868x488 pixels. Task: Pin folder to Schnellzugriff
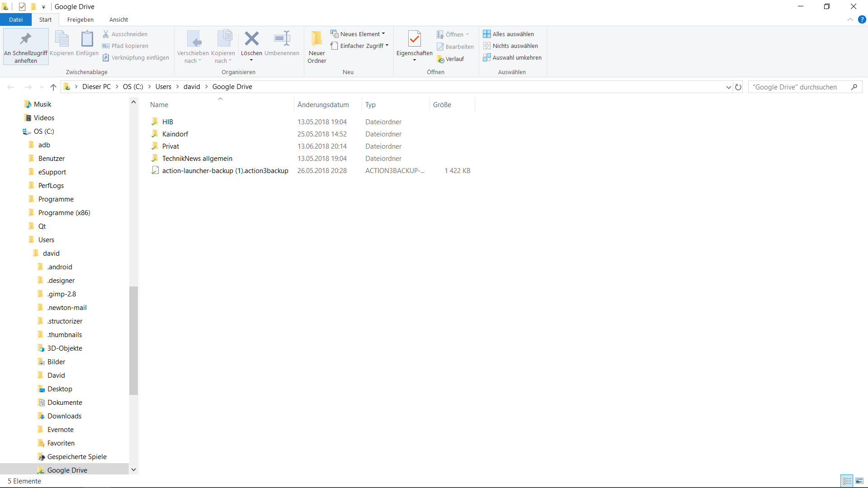pos(26,47)
